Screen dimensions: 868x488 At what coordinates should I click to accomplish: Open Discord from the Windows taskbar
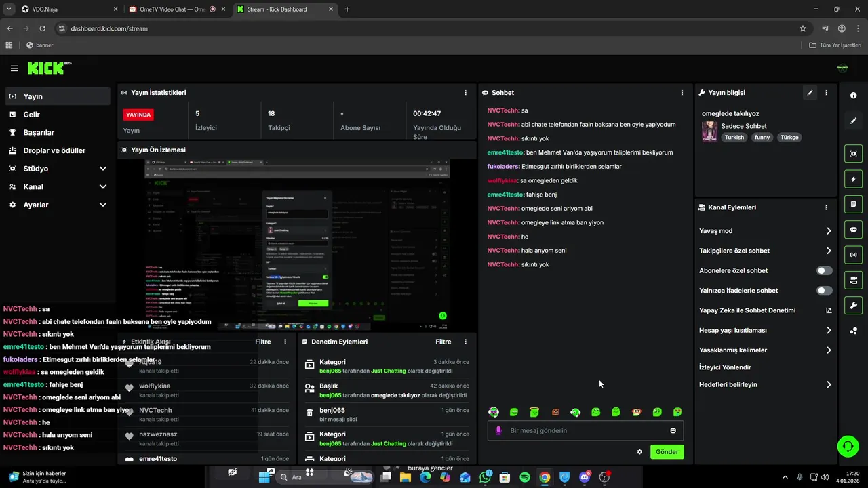pyautogui.click(x=585, y=477)
